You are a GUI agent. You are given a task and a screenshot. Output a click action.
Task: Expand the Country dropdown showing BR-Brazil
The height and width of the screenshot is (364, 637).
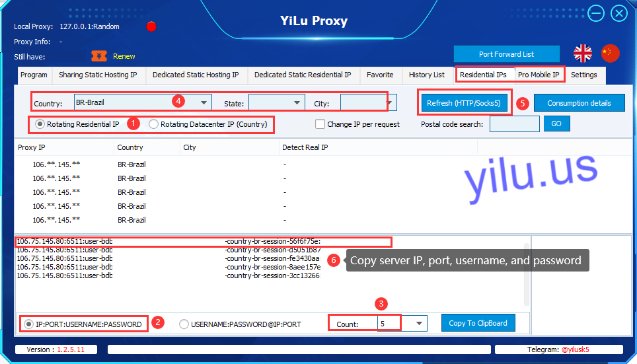click(204, 103)
